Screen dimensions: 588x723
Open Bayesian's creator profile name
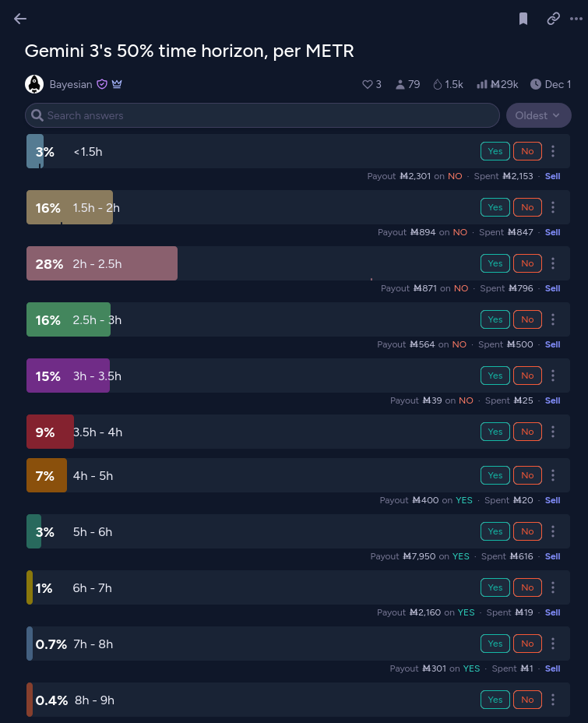point(71,84)
